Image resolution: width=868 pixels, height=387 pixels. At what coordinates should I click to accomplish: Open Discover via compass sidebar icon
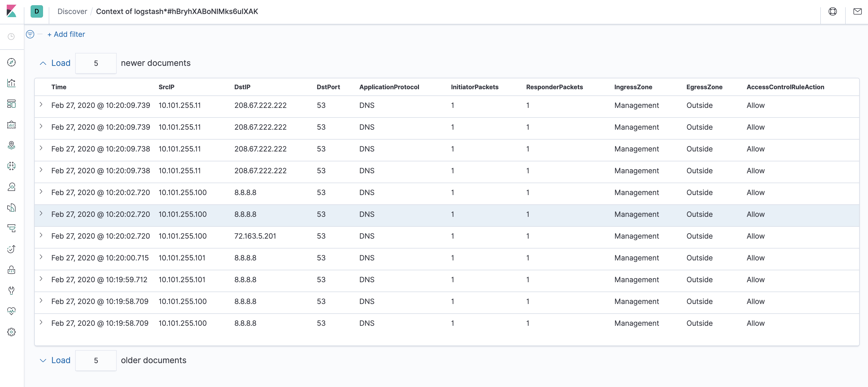[x=11, y=62]
